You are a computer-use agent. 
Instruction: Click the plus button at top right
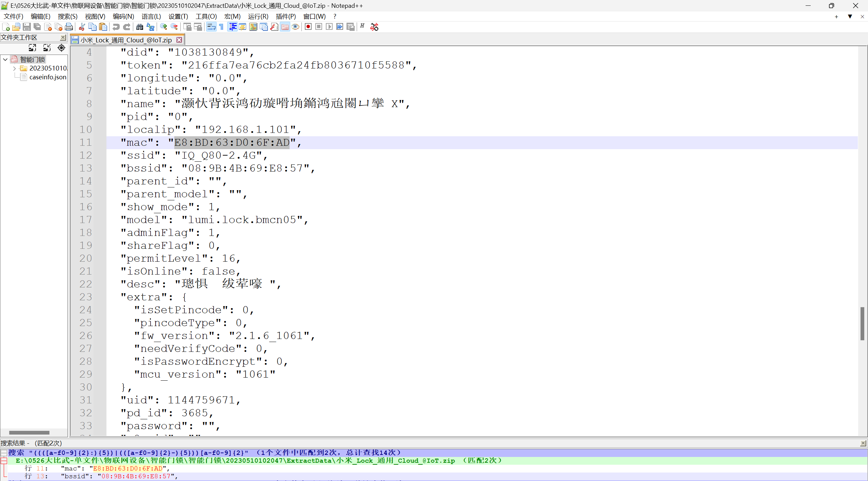pyautogui.click(x=836, y=16)
